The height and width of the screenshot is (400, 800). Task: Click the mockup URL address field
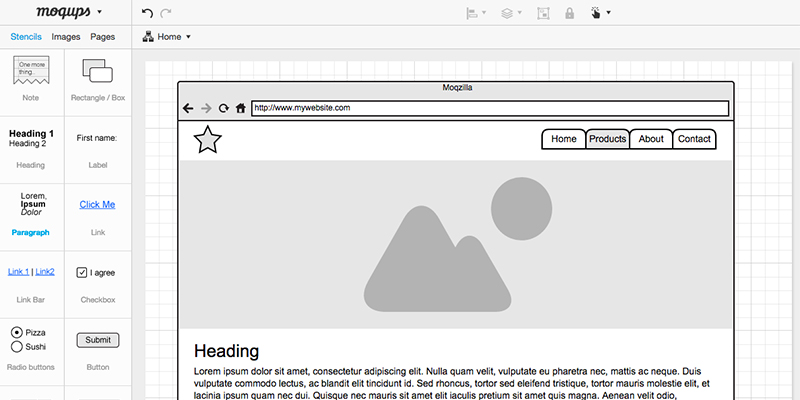[490, 108]
